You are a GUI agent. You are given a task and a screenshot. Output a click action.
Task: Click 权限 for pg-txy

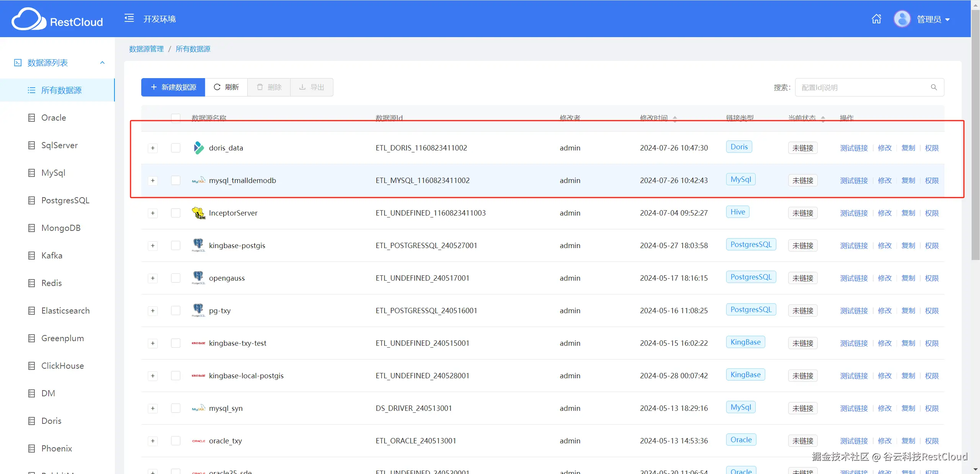point(932,311)
